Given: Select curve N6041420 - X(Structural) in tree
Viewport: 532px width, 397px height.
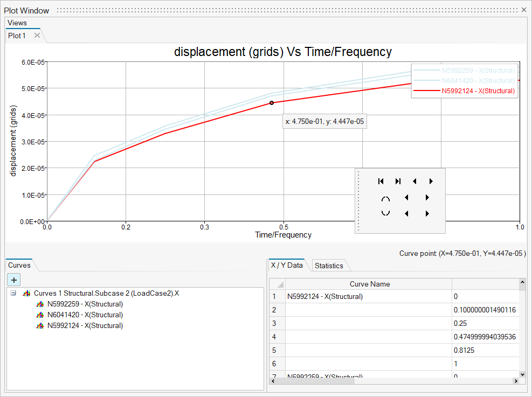Looking at the screenshot, I should [85, 315].
